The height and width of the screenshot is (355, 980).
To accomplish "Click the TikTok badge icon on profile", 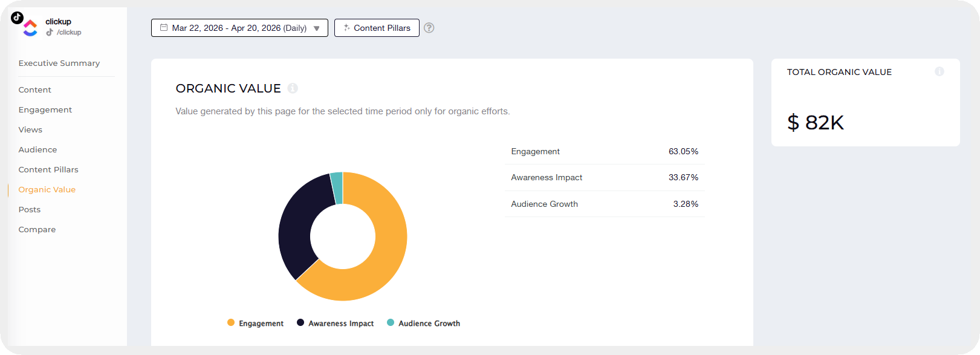I will coord(17,18).
